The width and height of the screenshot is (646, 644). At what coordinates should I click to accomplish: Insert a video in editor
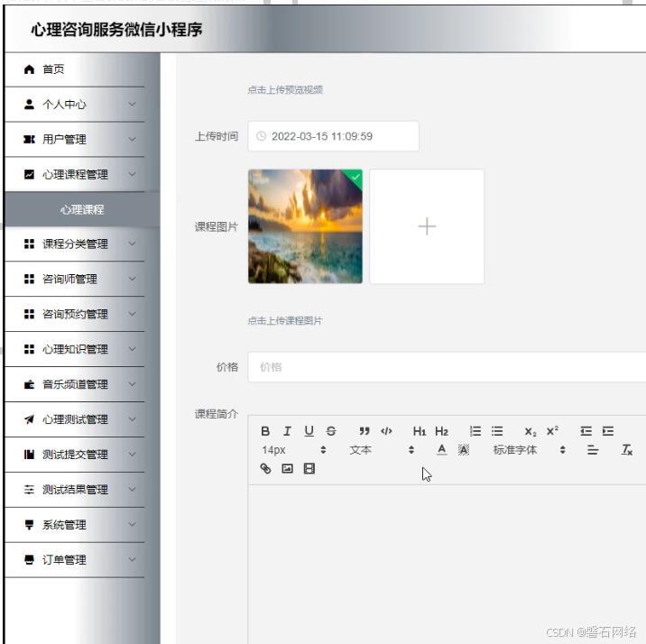tap(309, 469)
